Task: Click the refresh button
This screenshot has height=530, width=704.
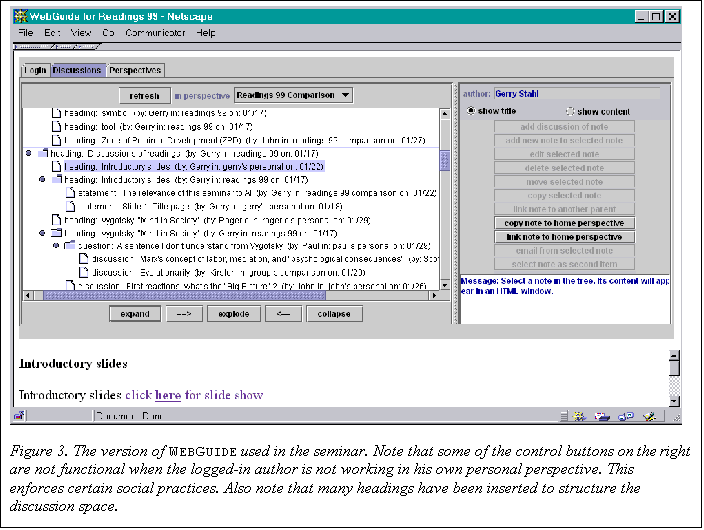Action: click(145, 96)
